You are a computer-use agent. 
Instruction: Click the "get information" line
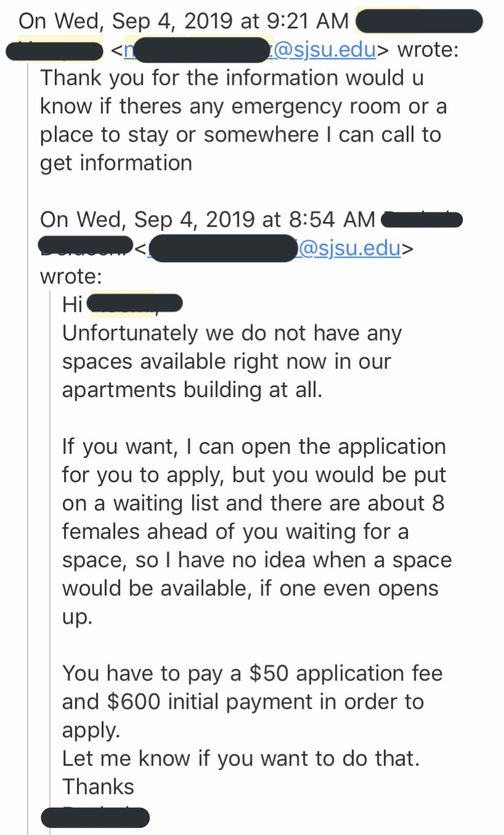pyautogui.click(x=116, y=163)
